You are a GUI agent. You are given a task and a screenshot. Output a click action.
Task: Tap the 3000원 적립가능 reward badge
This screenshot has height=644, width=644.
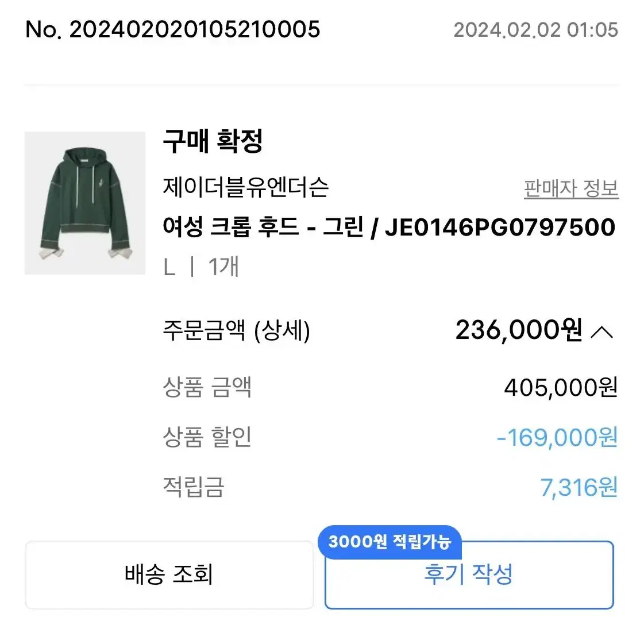(x=390, y=541)
